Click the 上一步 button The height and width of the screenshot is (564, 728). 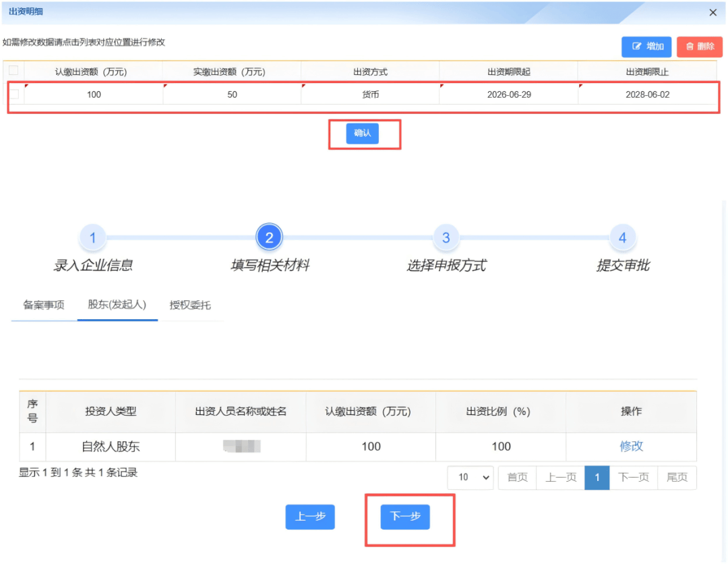coord(310,517)
